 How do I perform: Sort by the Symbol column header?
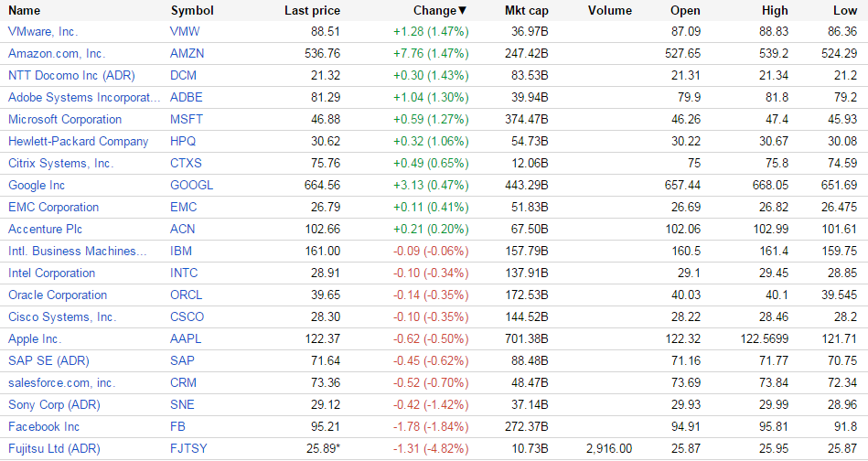pyautogui.click(x=192, y=10)
